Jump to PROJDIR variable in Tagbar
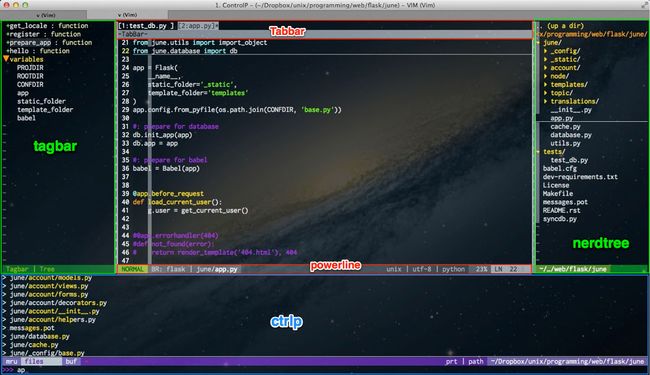 (x=30, y=68)
